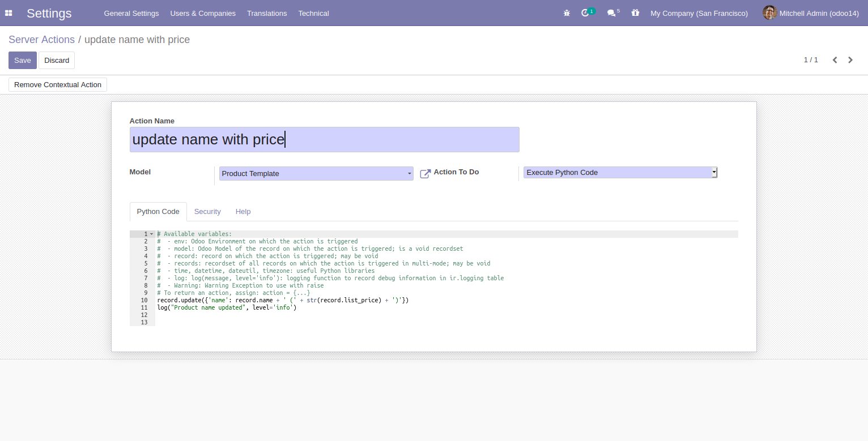Open Translations menu
The height and width of the screenshot is (441, 868).
(267, 13)
